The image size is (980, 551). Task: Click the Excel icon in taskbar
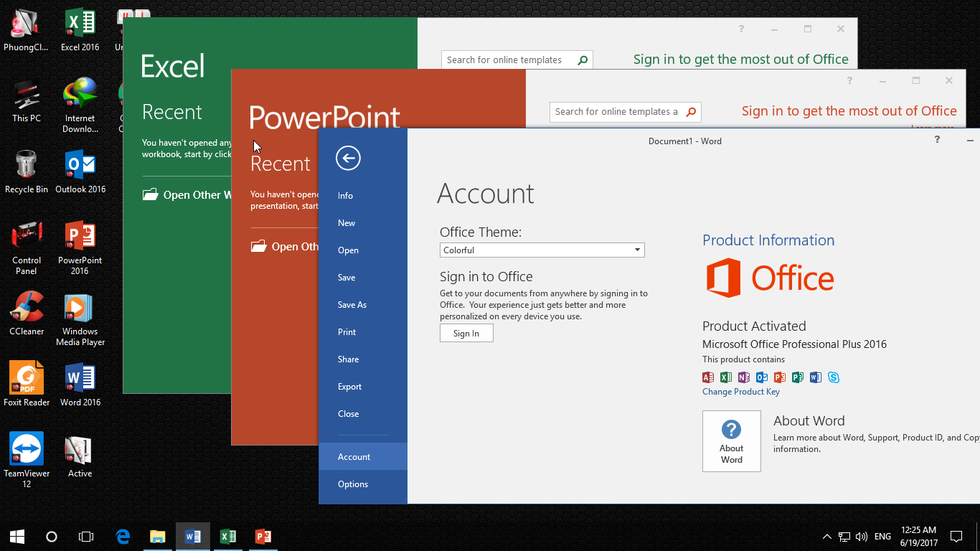228,536
